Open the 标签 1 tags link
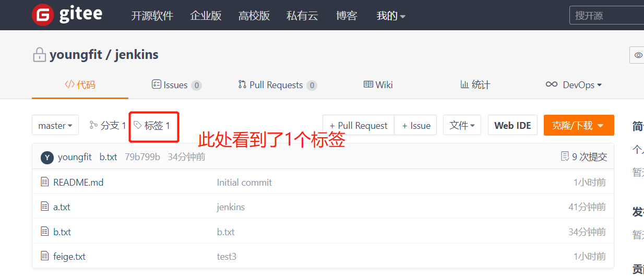The image size is (644, 278). [x=152, y=125]
